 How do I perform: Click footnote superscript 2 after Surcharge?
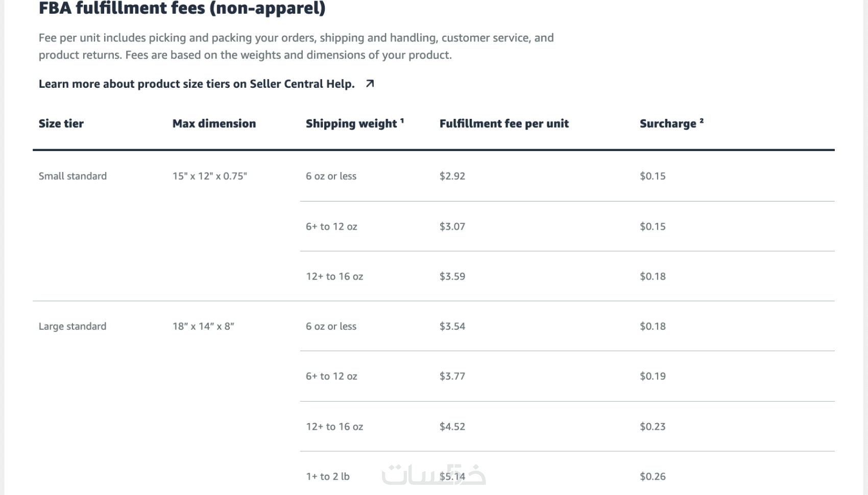pyautogui.click(x=702, y=121)
